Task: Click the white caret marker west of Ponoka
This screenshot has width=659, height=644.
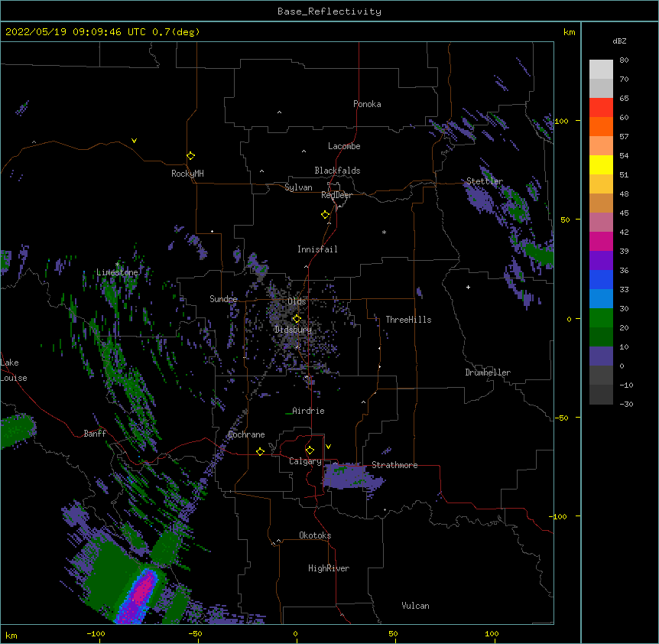Action: [x=279, y=112]
